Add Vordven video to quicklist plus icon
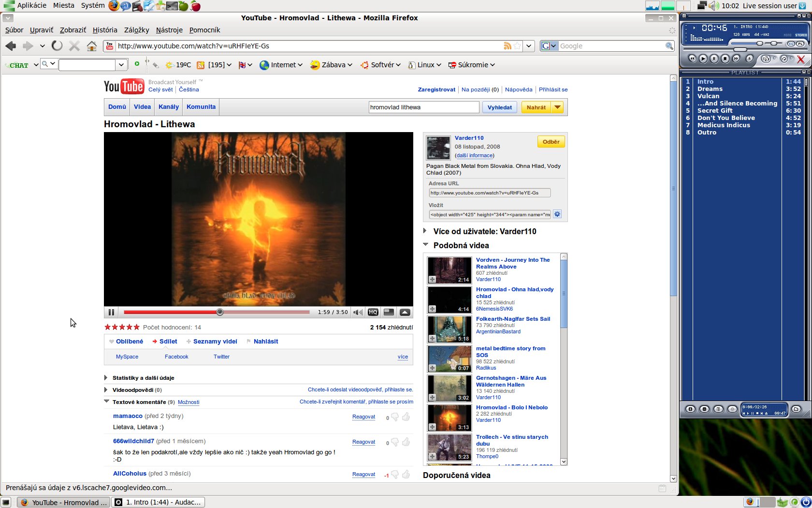This screenshot has height=508, width=812. coord(432,279)
